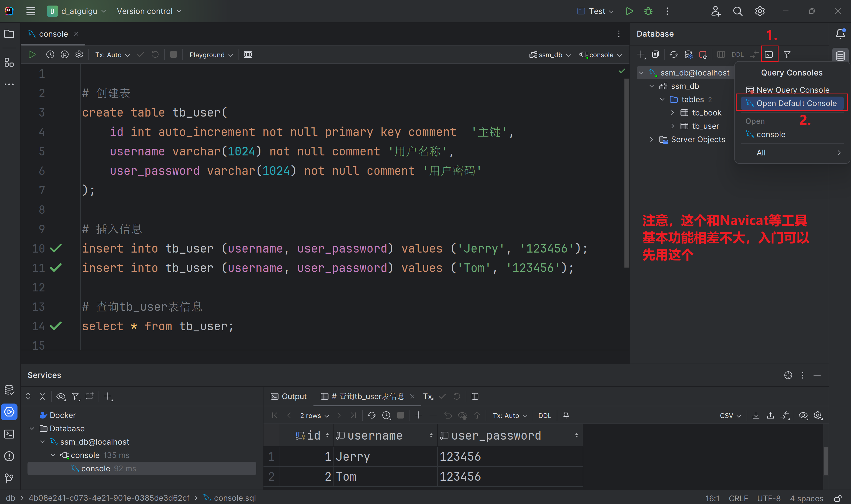Click the filter funnel in Database panel

click(x=787, y=54)
